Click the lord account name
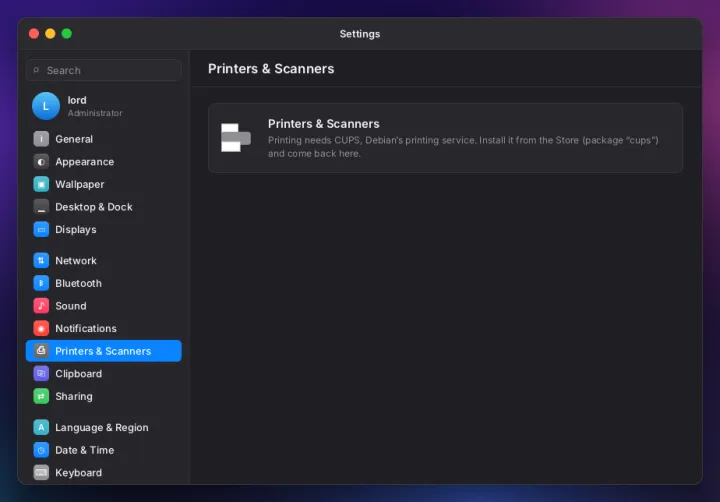The height and width of the screenshot is (502, 720). 77,100
